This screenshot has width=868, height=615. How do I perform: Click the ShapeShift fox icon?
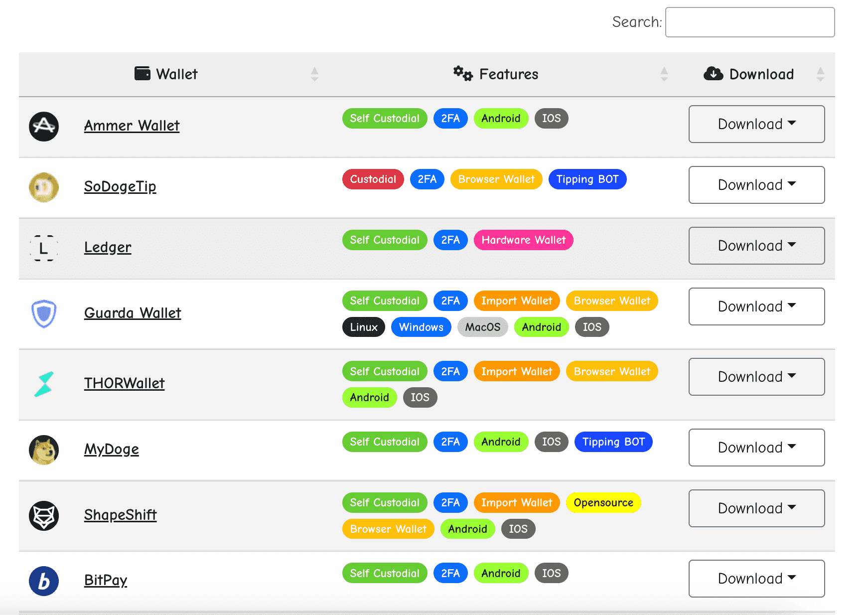44,516
